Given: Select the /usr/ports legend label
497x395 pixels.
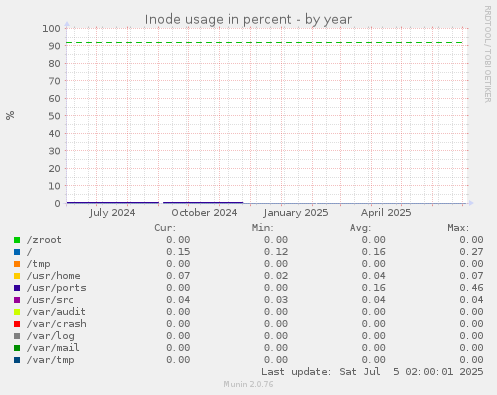Looking at the screenshot, I should coord(56,288).
